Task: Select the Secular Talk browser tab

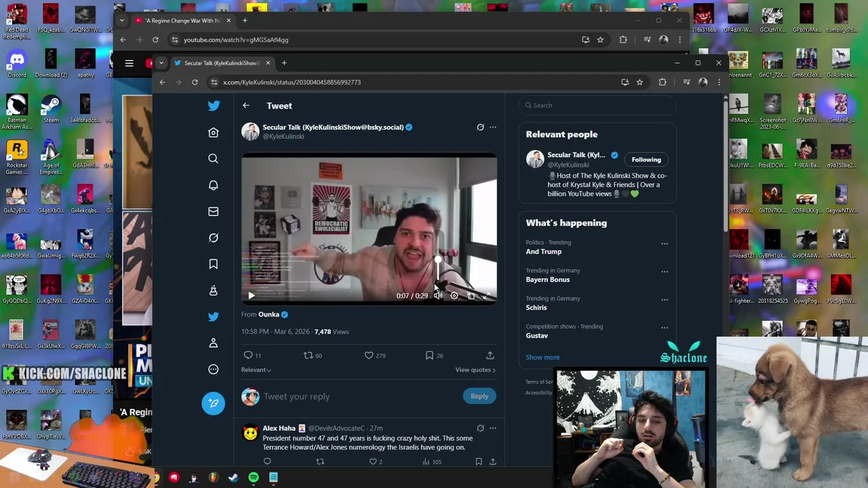Action: coord(221,63)
